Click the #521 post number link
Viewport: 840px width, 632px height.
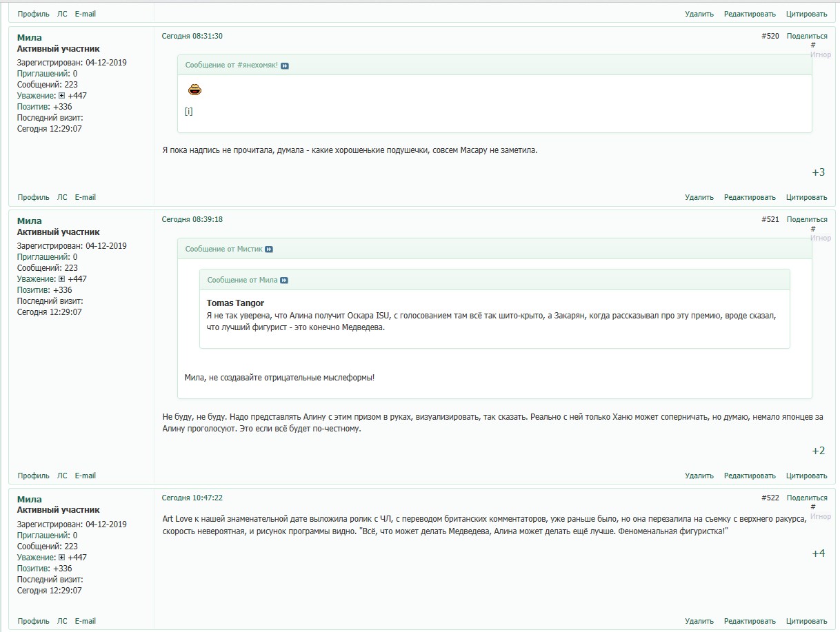pyautogui.click(x=770, y=219)
